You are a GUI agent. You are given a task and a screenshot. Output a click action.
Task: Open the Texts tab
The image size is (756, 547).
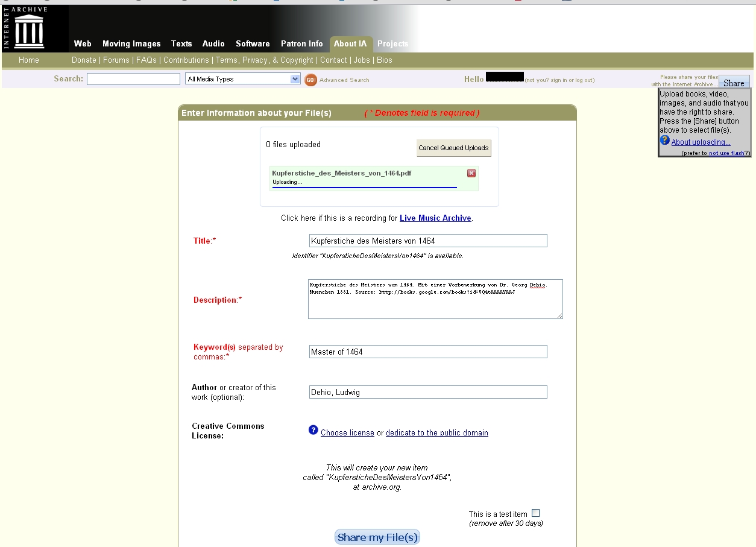click(181, 43)
